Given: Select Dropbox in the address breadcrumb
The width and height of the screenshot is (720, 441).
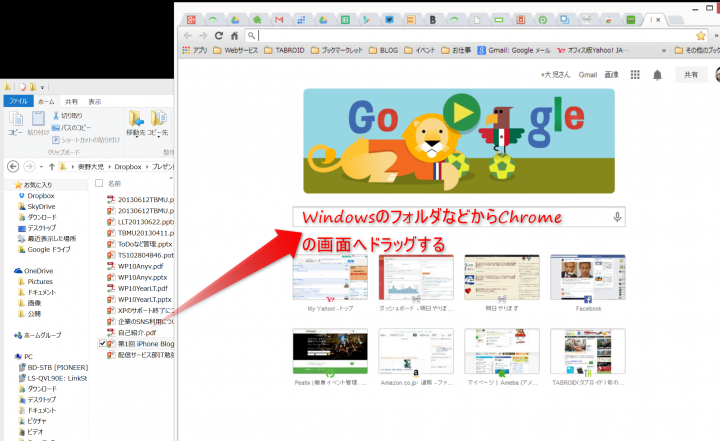Looking at the screenshot, I should point(128,167).
